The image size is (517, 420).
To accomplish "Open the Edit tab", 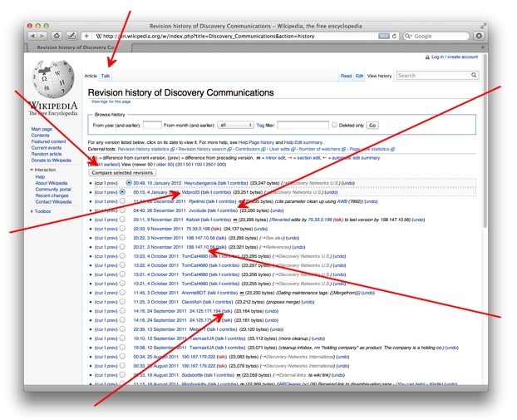I will pyautogui.click(x=359, y=76).
